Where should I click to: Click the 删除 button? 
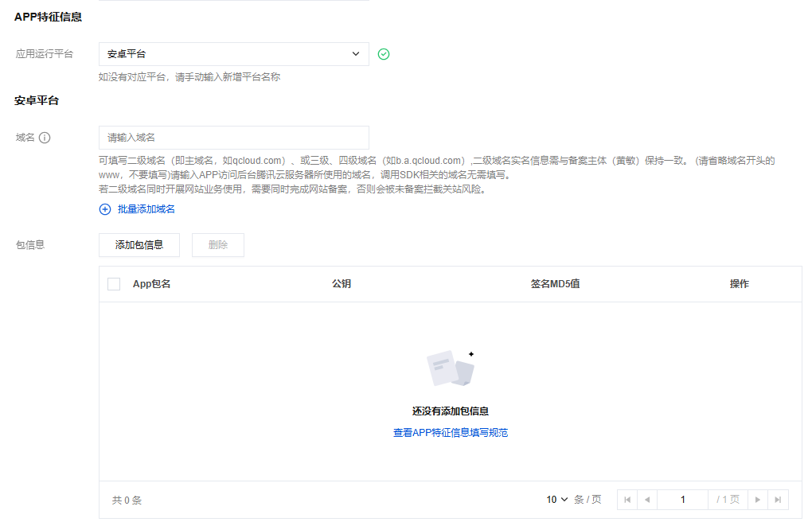(217, 245)
